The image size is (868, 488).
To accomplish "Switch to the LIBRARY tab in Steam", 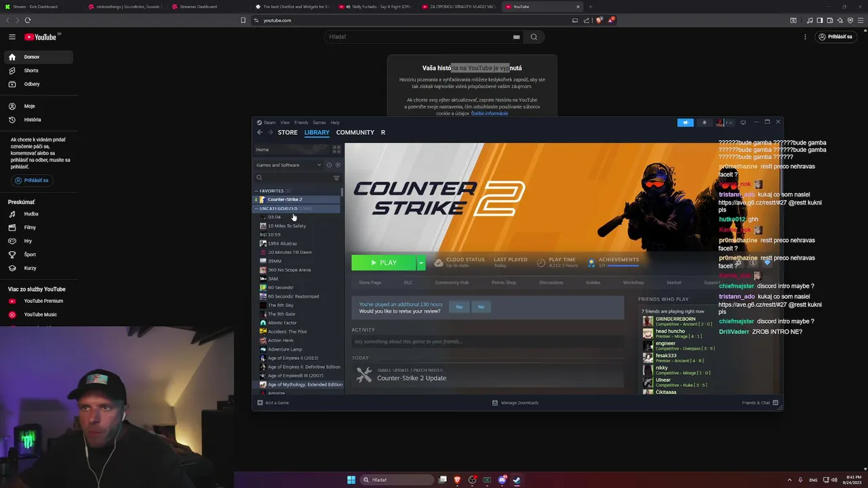I will (317, 132).
